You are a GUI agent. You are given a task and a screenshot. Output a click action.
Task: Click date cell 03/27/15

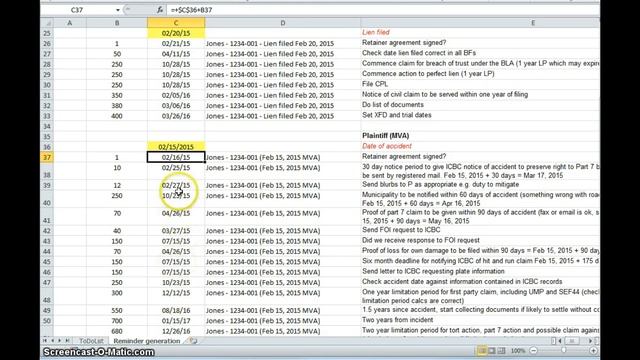[x=176, y=231]
